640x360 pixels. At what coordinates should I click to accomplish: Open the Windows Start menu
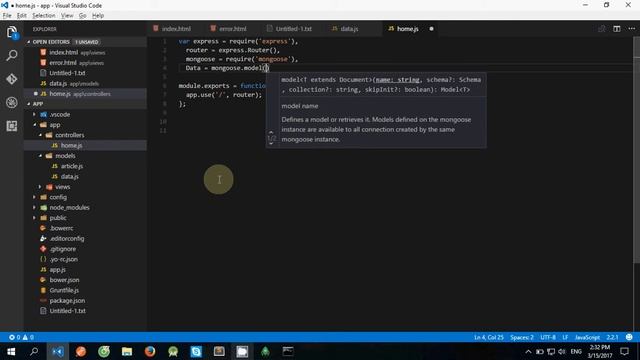(11, 351)
